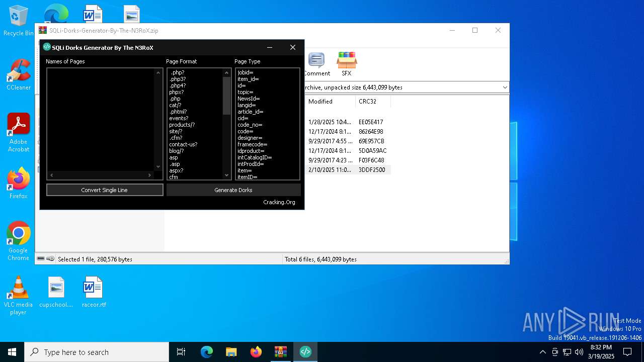This screenshot has width=644, height=362.
Task: Select the intCatalogID= page type entry
Action: point(255,157)
